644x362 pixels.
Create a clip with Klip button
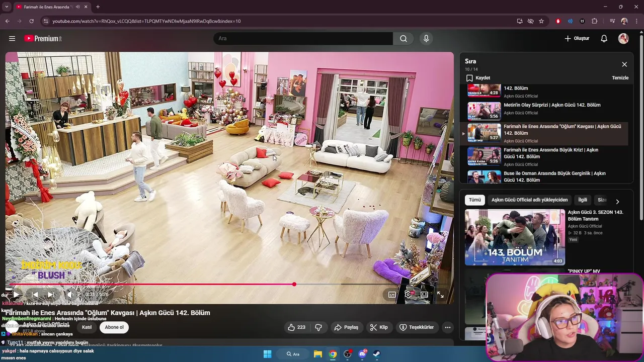(379, 327)
